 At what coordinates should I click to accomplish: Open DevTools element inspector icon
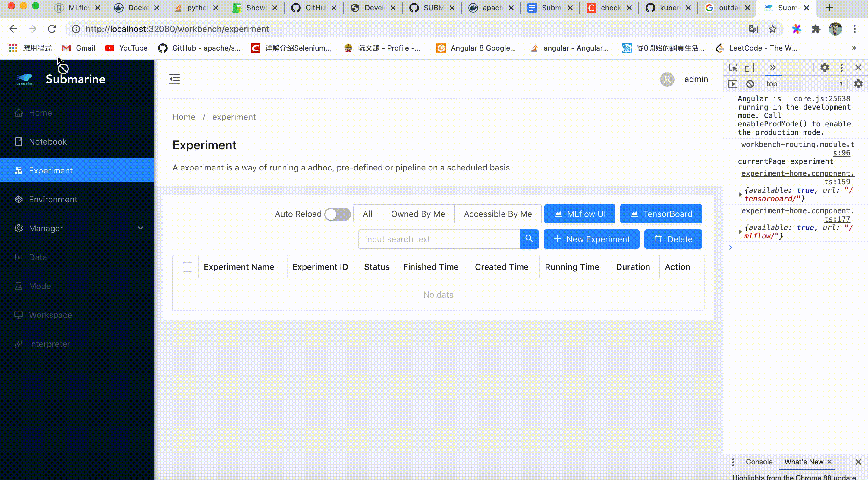(x=733, y=68)
